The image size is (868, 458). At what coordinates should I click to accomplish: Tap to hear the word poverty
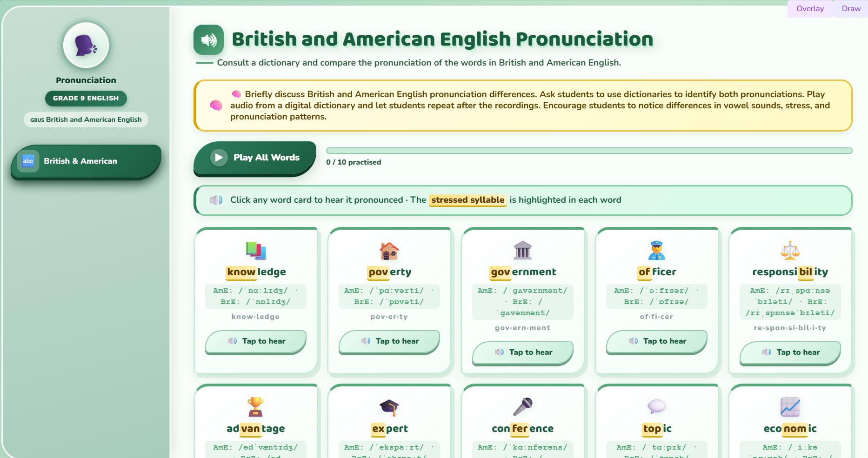[389, 341]
